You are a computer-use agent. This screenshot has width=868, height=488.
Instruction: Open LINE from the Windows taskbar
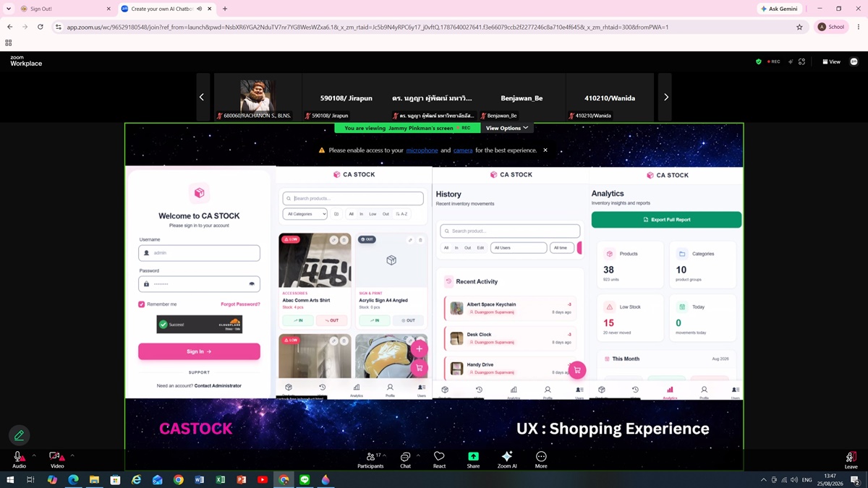[x=305, y=479]
